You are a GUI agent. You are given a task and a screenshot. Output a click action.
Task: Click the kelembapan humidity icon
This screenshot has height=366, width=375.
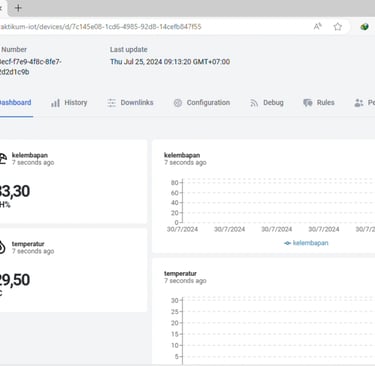pyautogui.click(x=2, y=159)
